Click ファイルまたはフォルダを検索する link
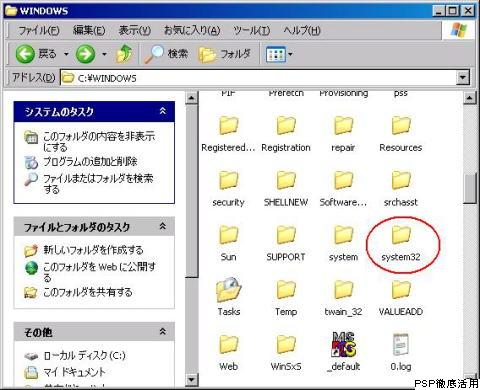Screen dimensions: 480x390 click(x=98, y=184)
